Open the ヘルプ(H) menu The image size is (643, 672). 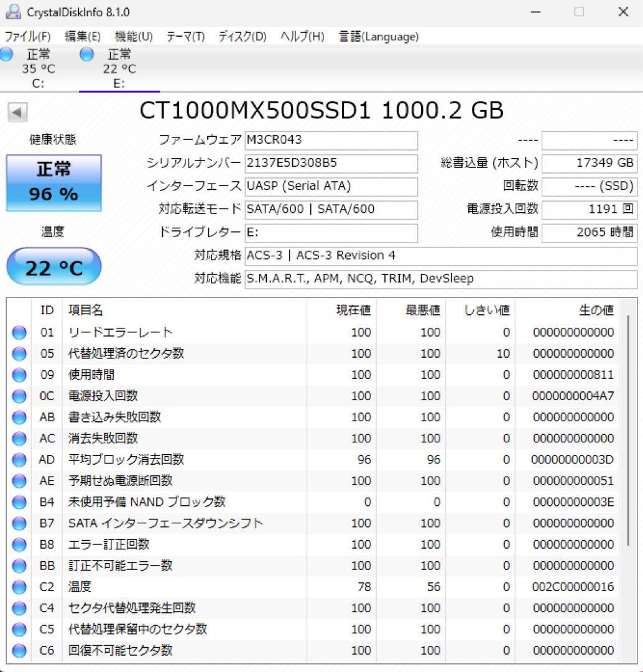pos(302,37)
